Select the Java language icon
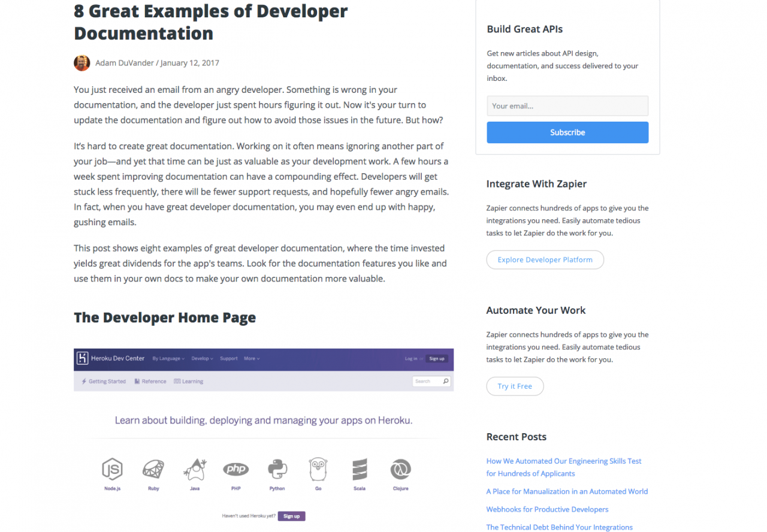Screen dimensions: 767x532 coord(195,470)
